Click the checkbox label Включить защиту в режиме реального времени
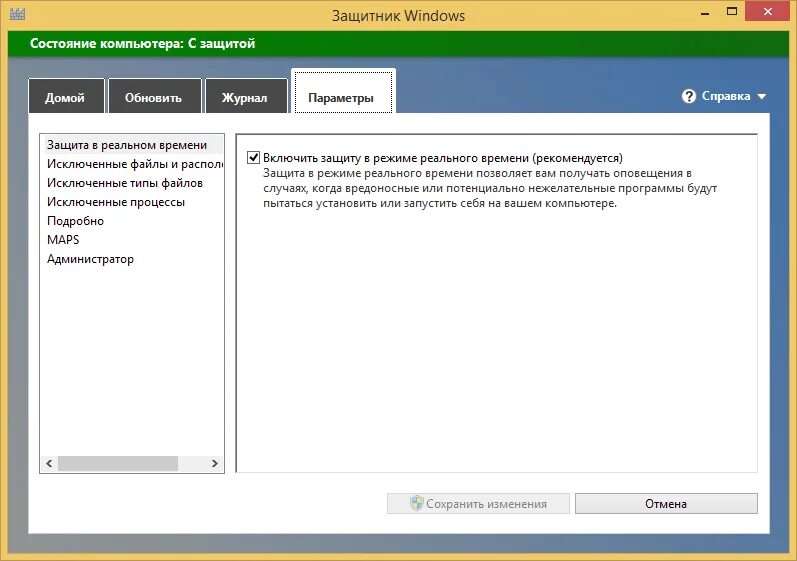Screen dimensions: 797x561 click(x=443, y=158)
